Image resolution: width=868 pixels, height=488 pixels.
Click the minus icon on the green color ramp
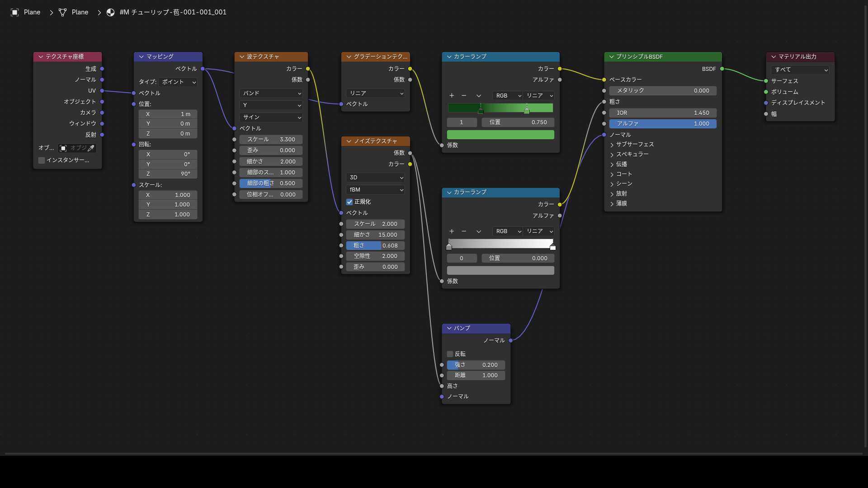[464, 95]
